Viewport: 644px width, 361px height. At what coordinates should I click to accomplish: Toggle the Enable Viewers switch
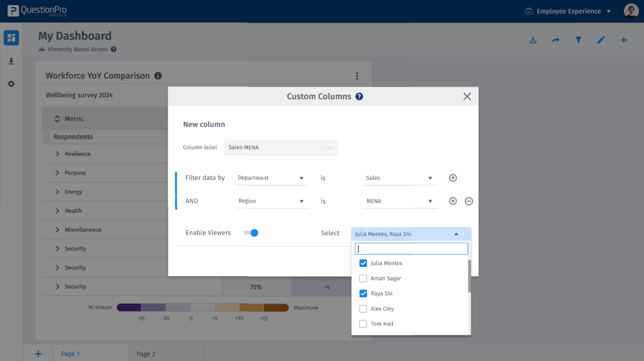251,233
